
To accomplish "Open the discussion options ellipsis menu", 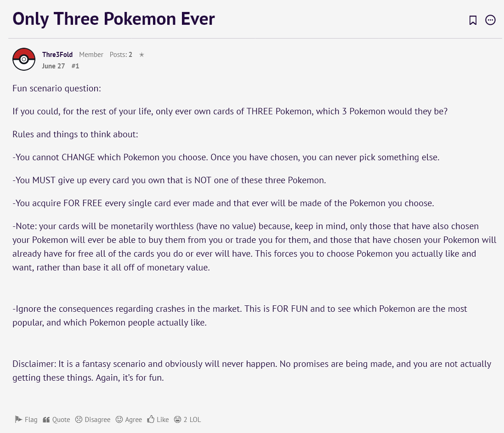I will [x=490, y=20].
